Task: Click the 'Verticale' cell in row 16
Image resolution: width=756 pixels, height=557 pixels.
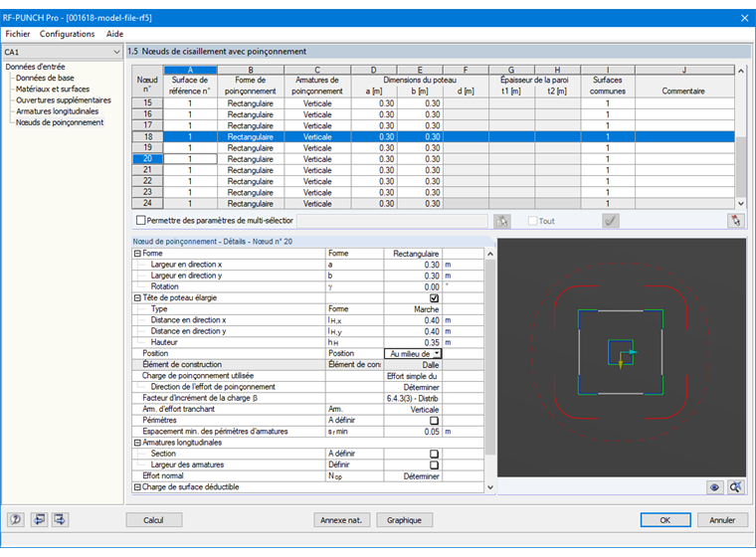Action: (317, 114)
